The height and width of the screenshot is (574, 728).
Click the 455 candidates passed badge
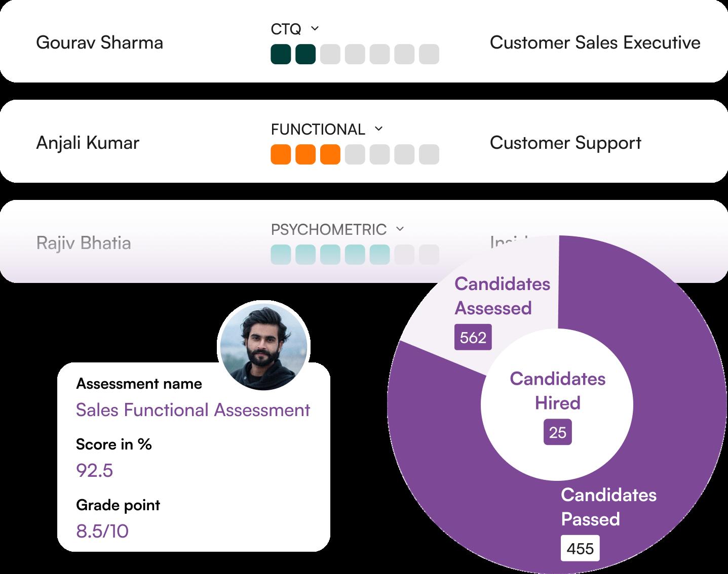(x=580, y=549)
